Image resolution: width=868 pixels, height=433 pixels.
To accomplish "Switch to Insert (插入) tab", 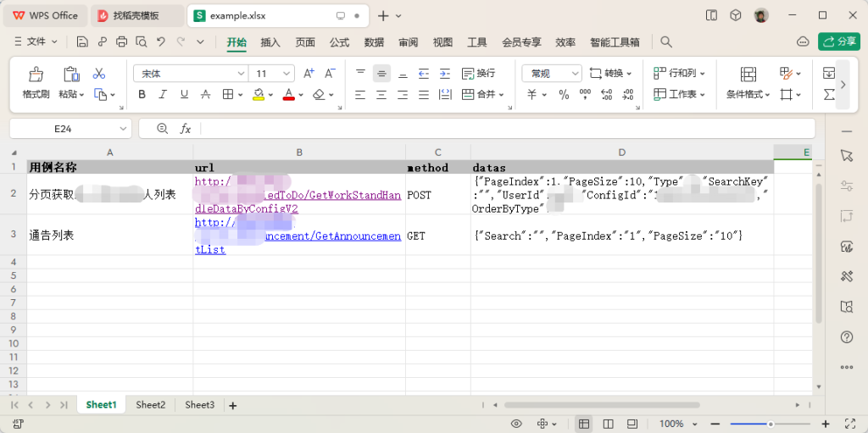I will (270, 42).
